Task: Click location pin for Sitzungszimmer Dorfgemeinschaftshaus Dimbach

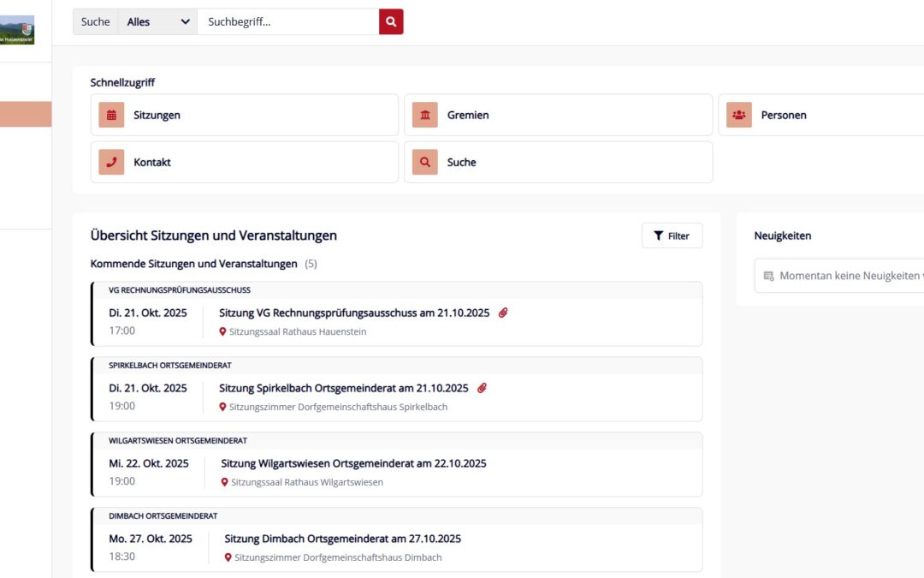Action: click(228, 557)
